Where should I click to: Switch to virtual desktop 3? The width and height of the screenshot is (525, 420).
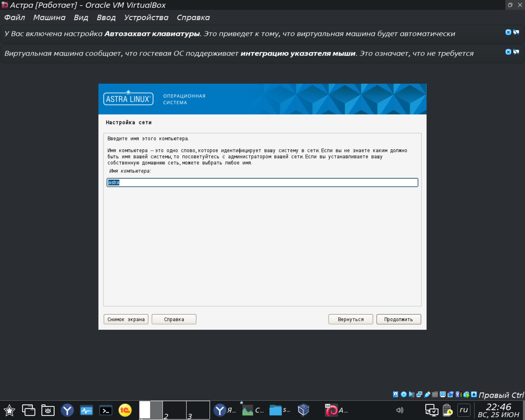(x=198, y=410)
